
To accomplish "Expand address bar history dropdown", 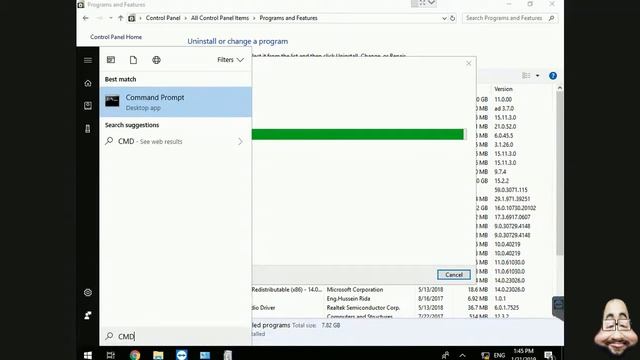I will point(444,18).
